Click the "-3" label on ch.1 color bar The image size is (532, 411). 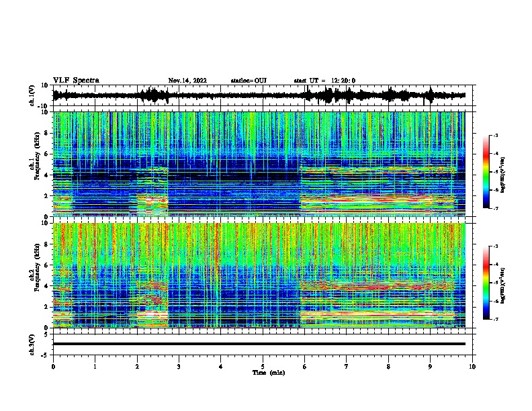(x=495, y=135)
